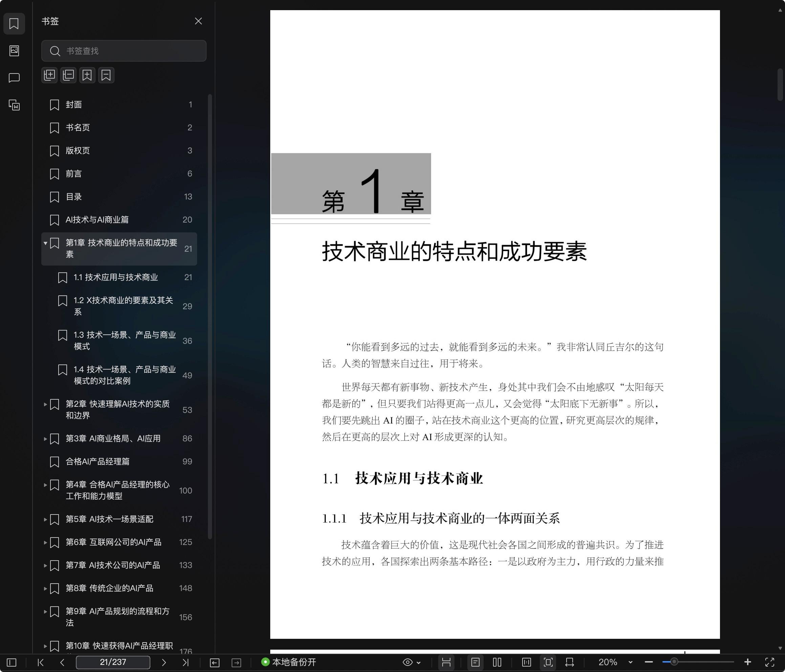Image resolution: width=785 pixels, height=672 pixels.
Task: Select 1.3 技术—场景、产品与商业模式 bookmark
Action: [119, 341]
